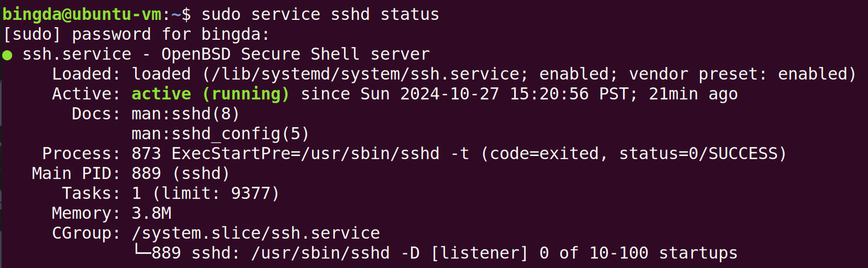Click the green 'active (running)' status text
This screenshot has height=268, width=868.
point(210,94)
